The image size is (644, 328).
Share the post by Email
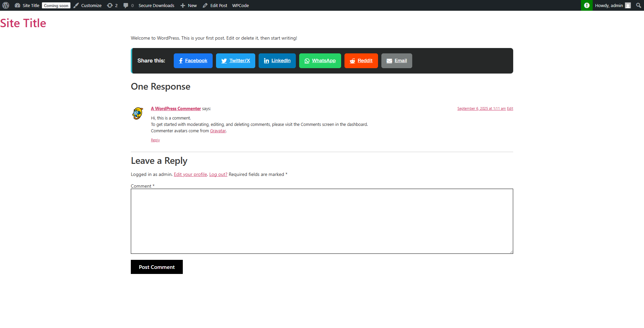pos(396,61)
